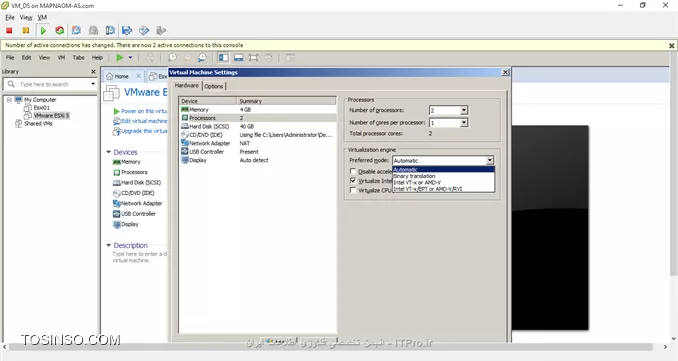Image resolution: width=678 pixels, height=361 pixels.
Task: Take a snapshot using the console toolbar icon
Action: 77,30
